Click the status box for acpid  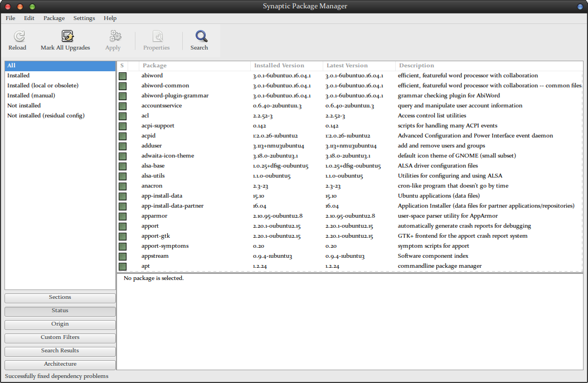click(x=123, y=136)
